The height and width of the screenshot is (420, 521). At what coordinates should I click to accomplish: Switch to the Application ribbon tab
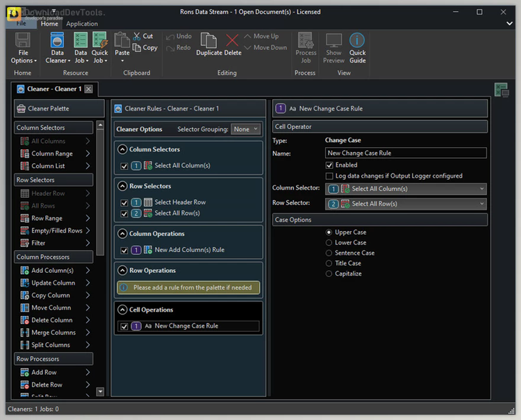point(82,24)
